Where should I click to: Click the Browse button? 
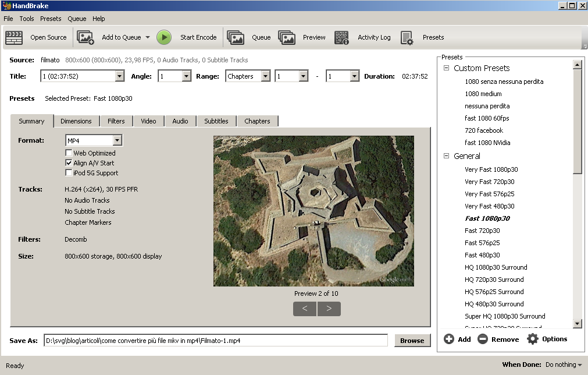[412, 341]
